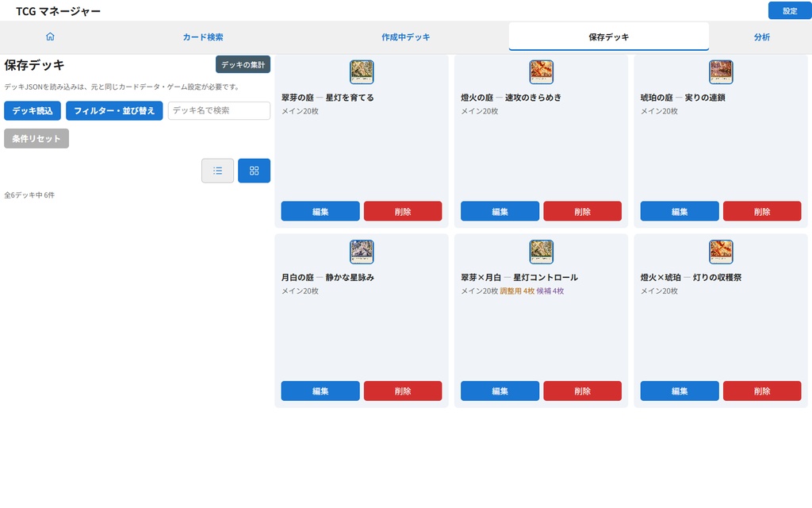Click the 条件リセット button
This screenshot has width=812, height=508.
(x=36, y=138)
